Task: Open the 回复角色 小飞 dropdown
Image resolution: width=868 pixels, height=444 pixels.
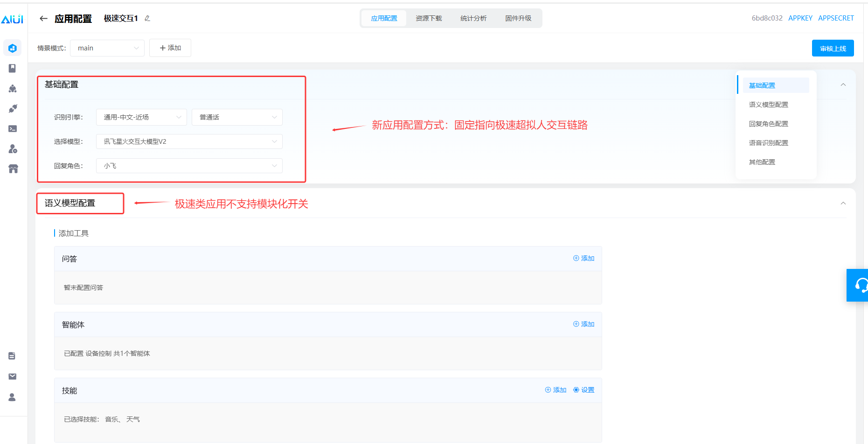Action: [x=189, y=166]
